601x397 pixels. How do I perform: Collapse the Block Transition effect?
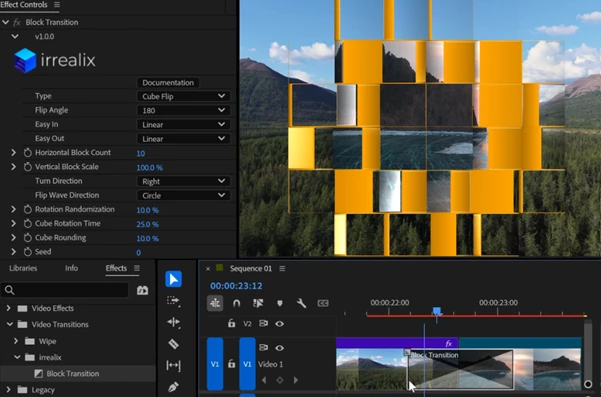[5, 22]
